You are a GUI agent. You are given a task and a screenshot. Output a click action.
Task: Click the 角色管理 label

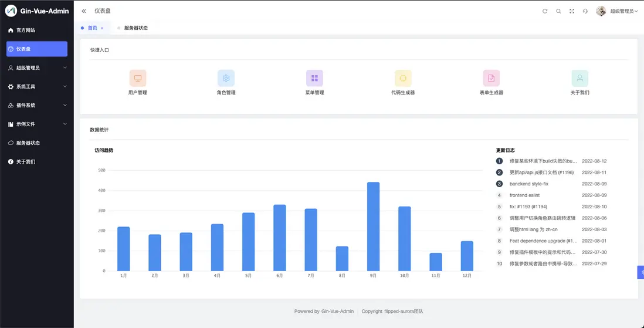pyautogui.click(x=226, y=93)
